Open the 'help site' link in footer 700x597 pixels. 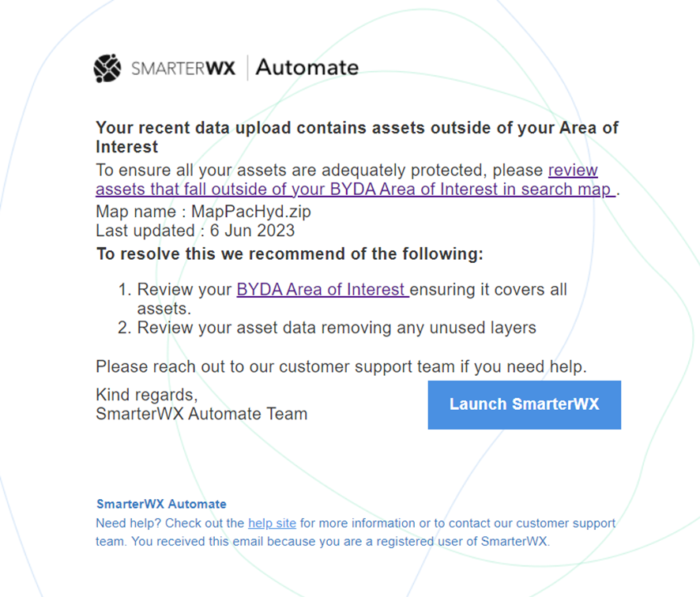pos(272,523)
